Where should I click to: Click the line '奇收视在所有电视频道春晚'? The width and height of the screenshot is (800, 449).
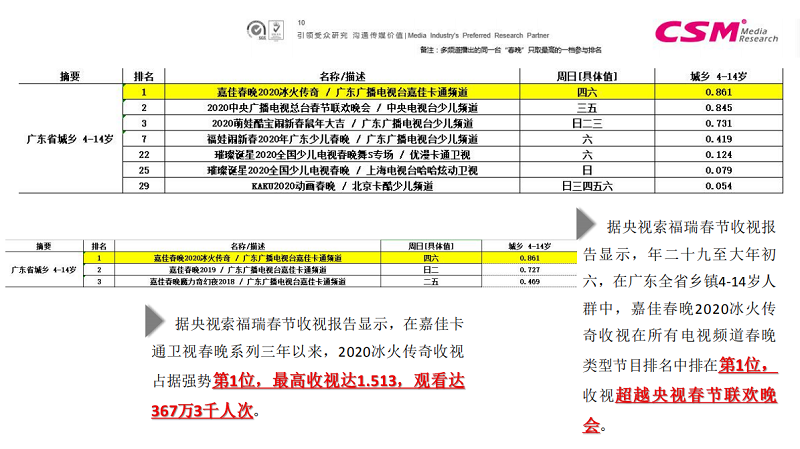(x=680, y=335)
